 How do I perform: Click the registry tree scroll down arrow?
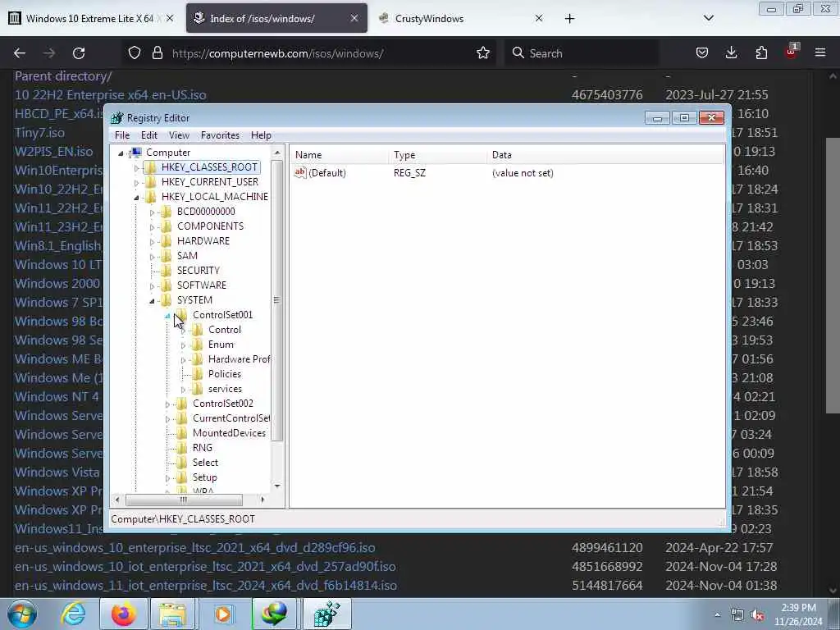pyautogui.click(x=277, y=486)
